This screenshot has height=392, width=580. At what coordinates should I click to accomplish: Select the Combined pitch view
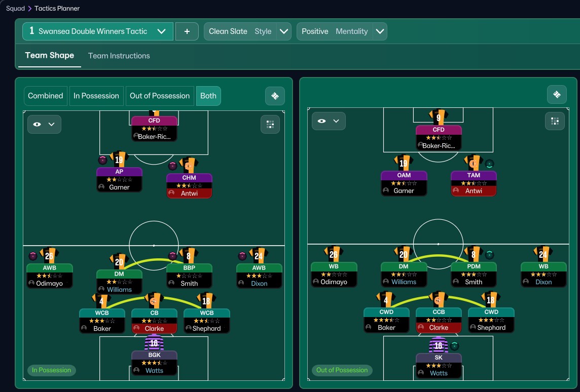[46, 96]
